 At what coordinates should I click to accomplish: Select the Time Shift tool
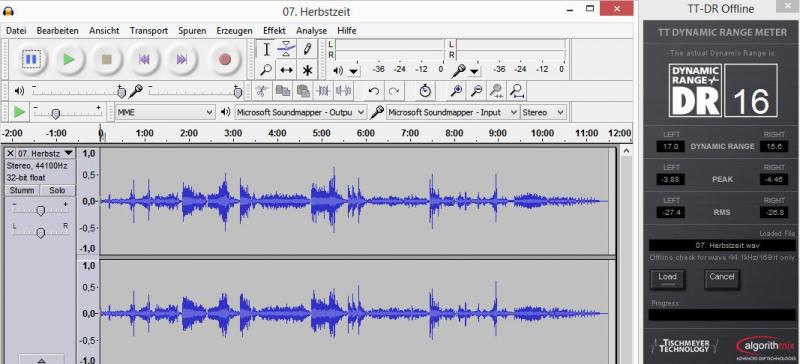click(286, 70)
